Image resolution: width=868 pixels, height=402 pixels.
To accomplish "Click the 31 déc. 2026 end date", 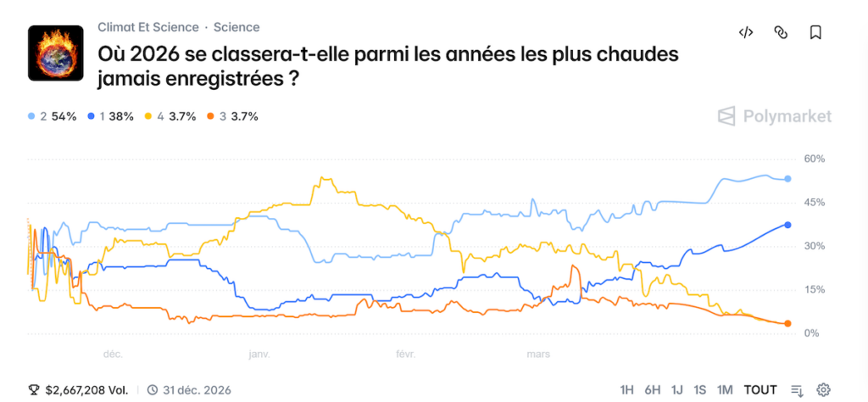I will click(x=198, y=390).
